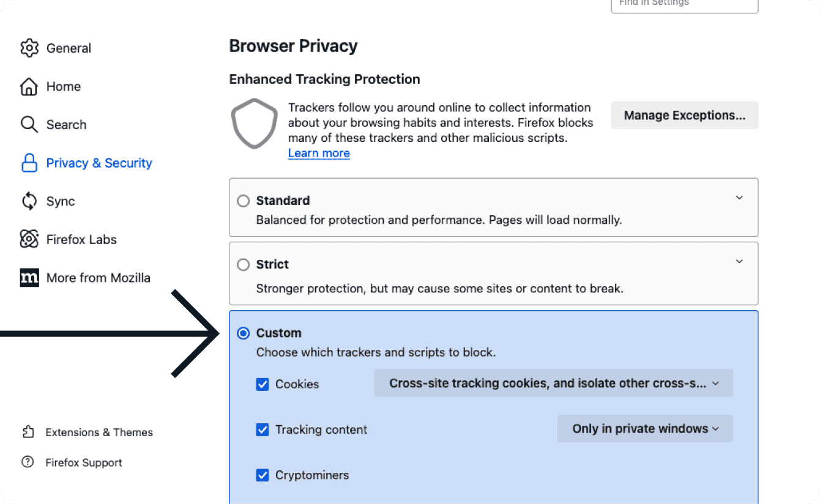Click the Firefox Support question mark icon

point(28,462)
